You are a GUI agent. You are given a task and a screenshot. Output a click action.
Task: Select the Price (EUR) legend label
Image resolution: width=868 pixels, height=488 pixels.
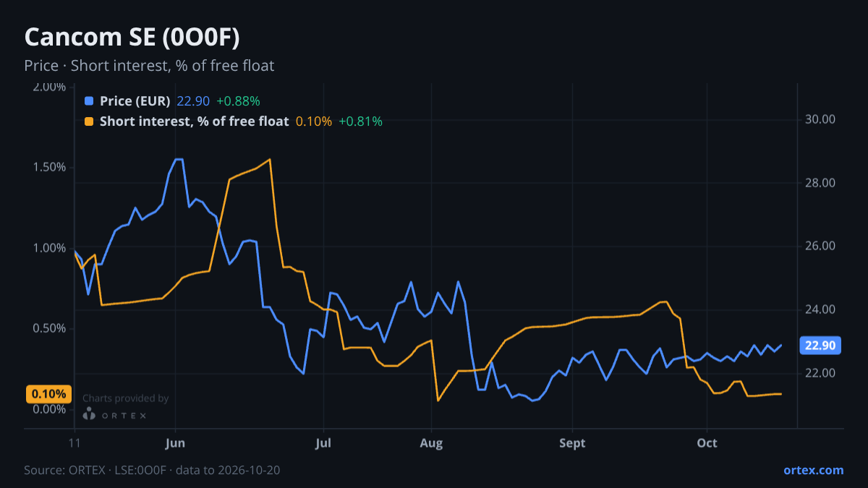click(x=135, y=101)
